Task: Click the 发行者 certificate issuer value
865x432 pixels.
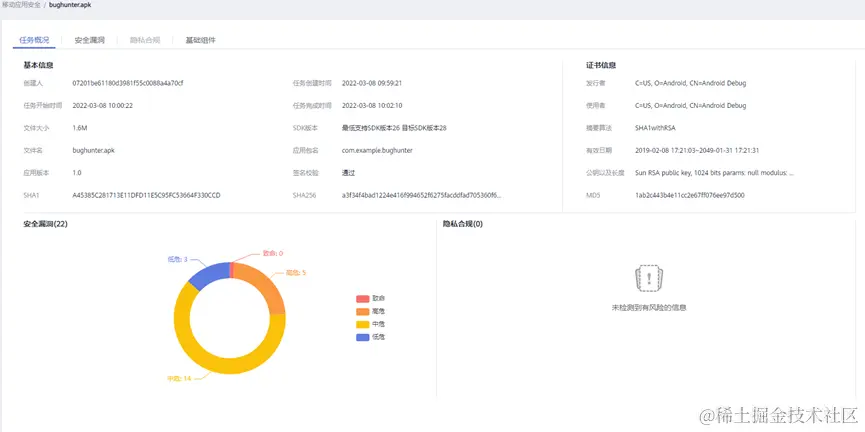Action: coord(691,83)
